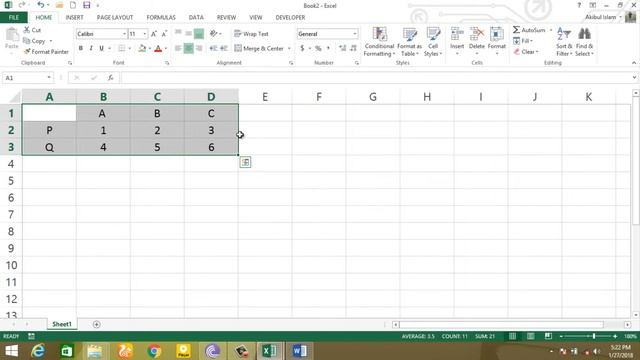Click the Increase Indent icon
640x360 pixels.
tap(224, 48)
